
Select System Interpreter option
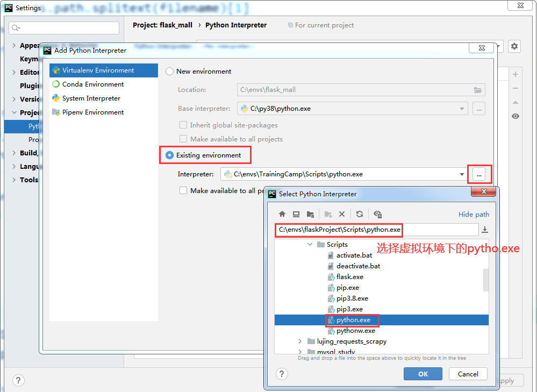coord(104,98)
